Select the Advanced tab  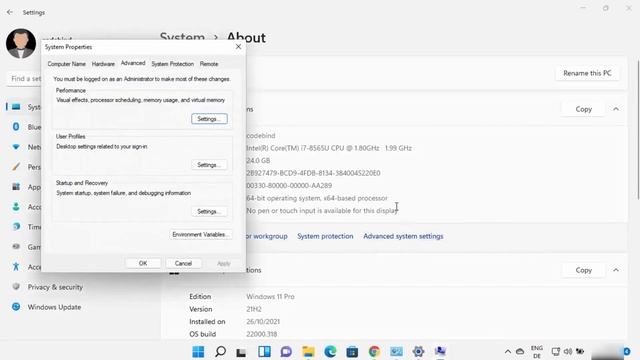point(133,63)
